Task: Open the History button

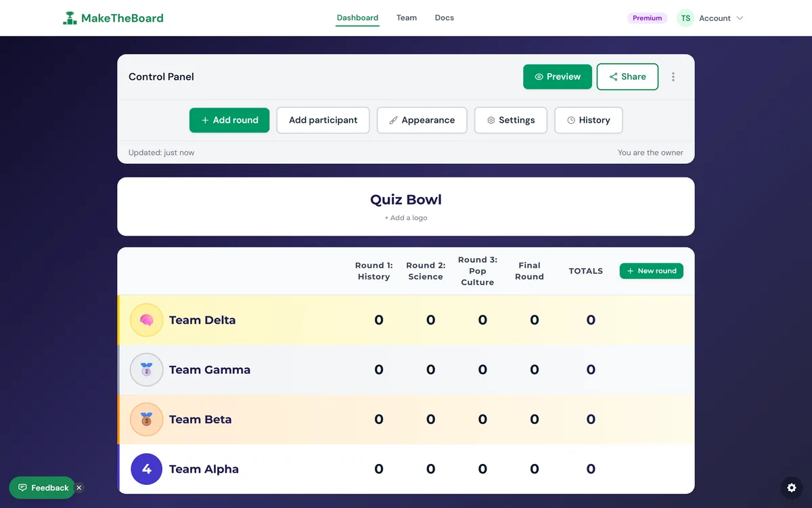Action: pos(589,120)
